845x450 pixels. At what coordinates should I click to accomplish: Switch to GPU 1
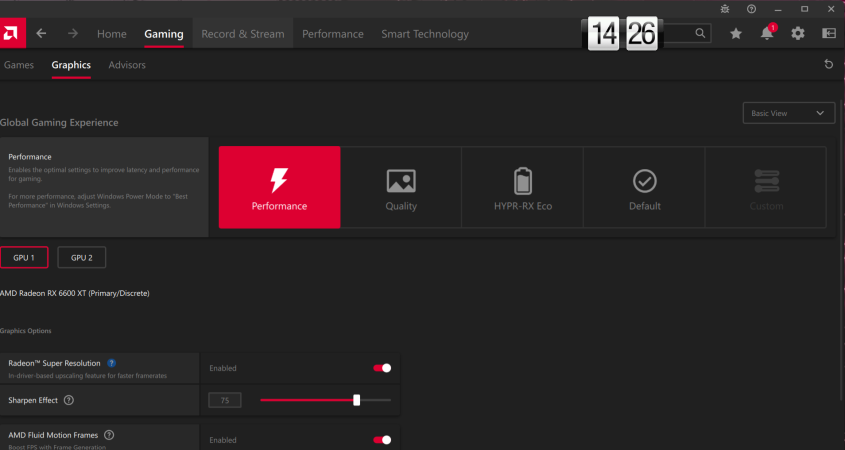click(x=24, y=258)
